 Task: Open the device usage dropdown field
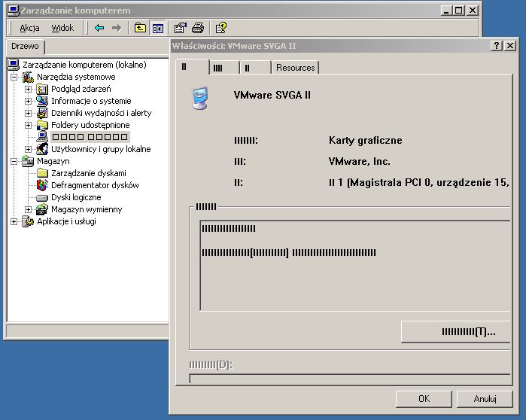[350, 379]
